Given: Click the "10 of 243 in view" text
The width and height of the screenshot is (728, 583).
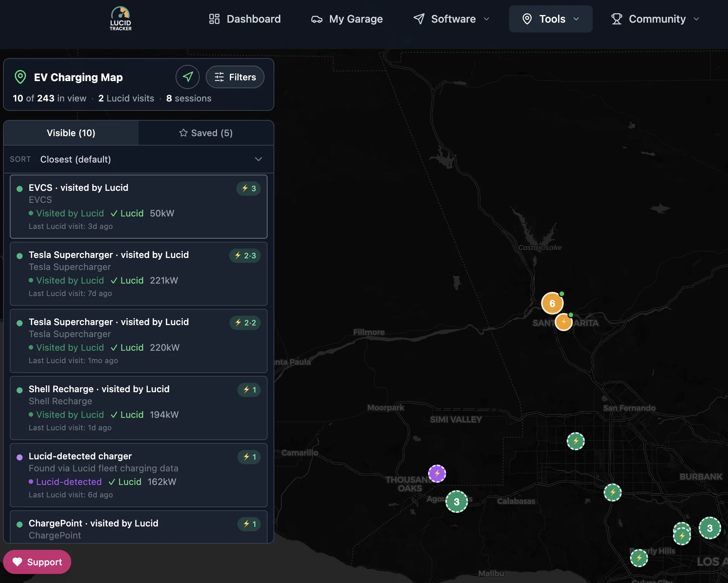Looking at the screenshot, I should 49,98.
